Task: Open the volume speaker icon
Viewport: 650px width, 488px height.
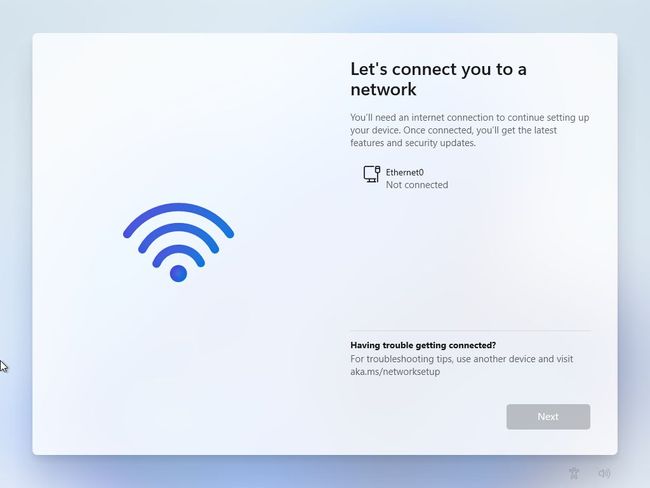Action: coord(604,473)
